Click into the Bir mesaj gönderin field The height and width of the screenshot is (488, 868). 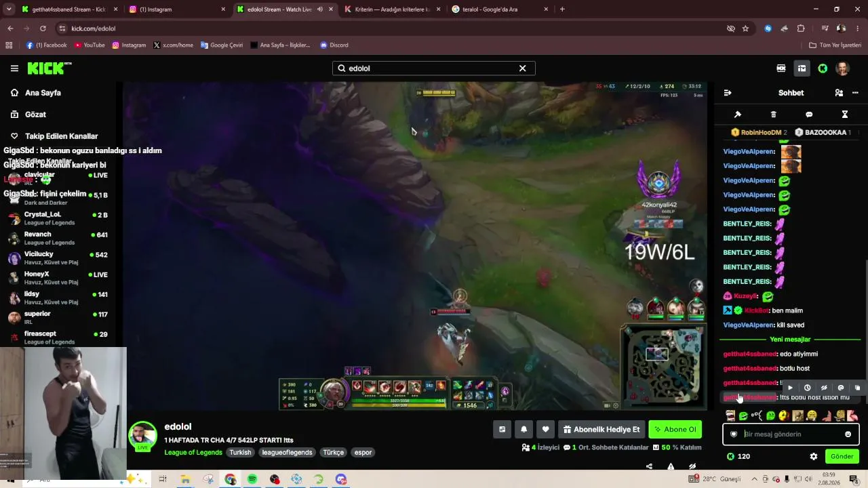[791, 434]
